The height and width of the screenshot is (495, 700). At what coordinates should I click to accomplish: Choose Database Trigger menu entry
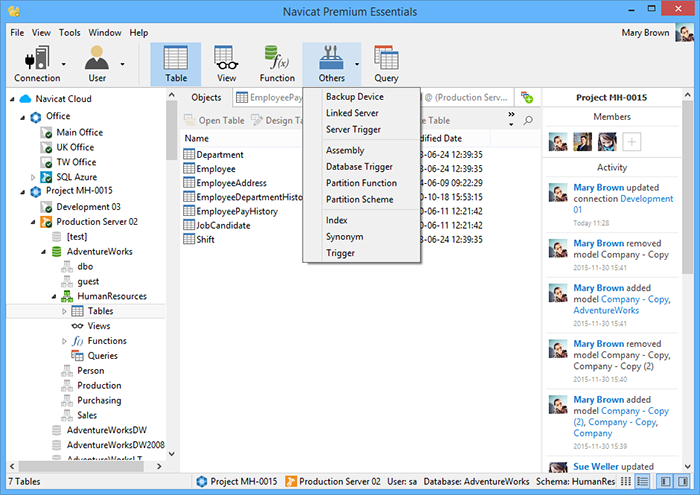(362, 166)
